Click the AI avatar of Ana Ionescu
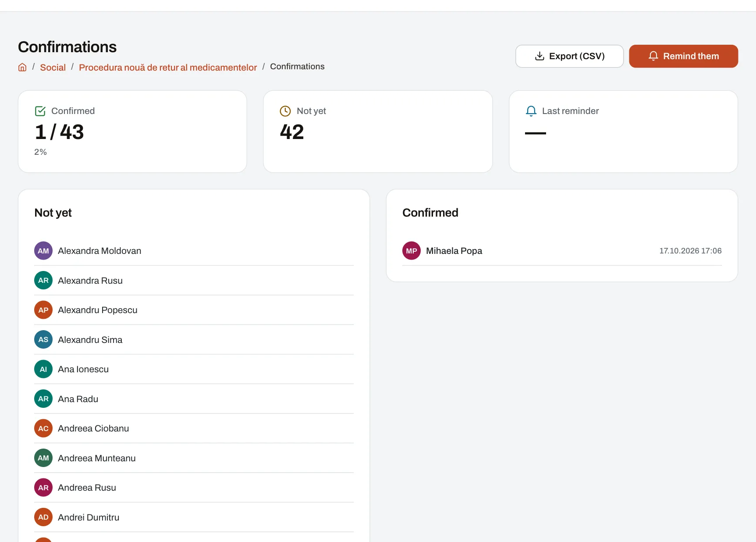 coord(43,369)
